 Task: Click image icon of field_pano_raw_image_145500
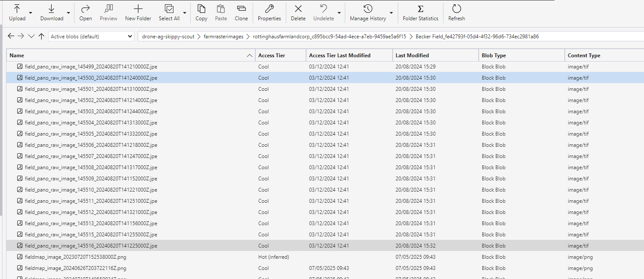coord(19,78)
